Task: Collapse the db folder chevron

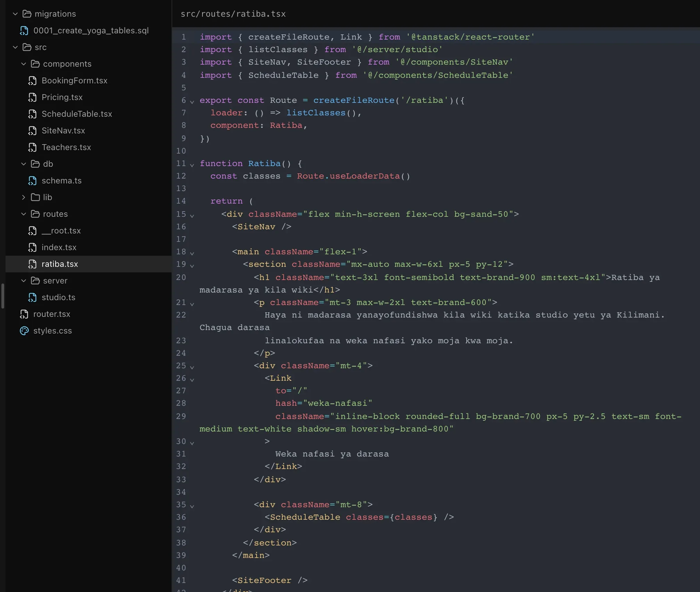Action: pyautogui.click(x=24, y=164)
